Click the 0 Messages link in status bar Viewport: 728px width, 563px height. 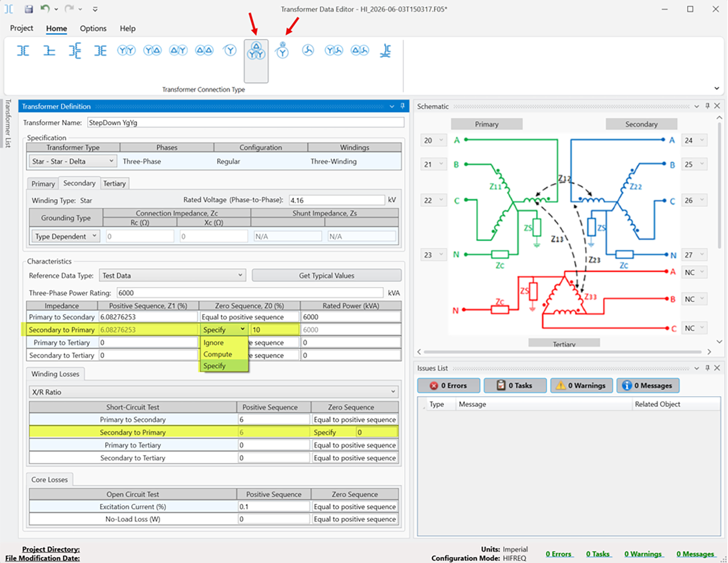point(695,554)
